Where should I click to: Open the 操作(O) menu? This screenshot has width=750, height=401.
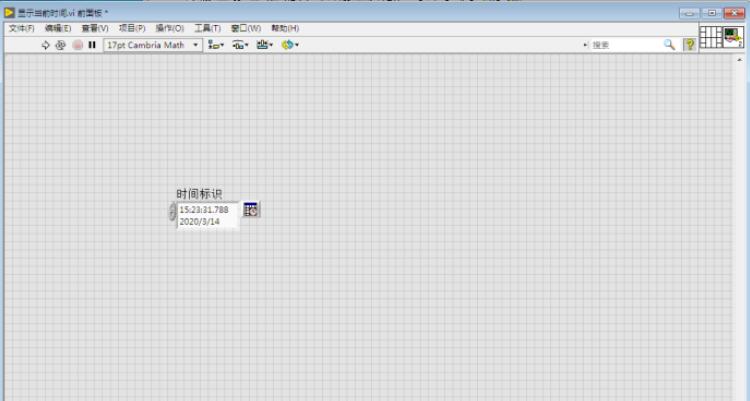(x=170, y=28)
